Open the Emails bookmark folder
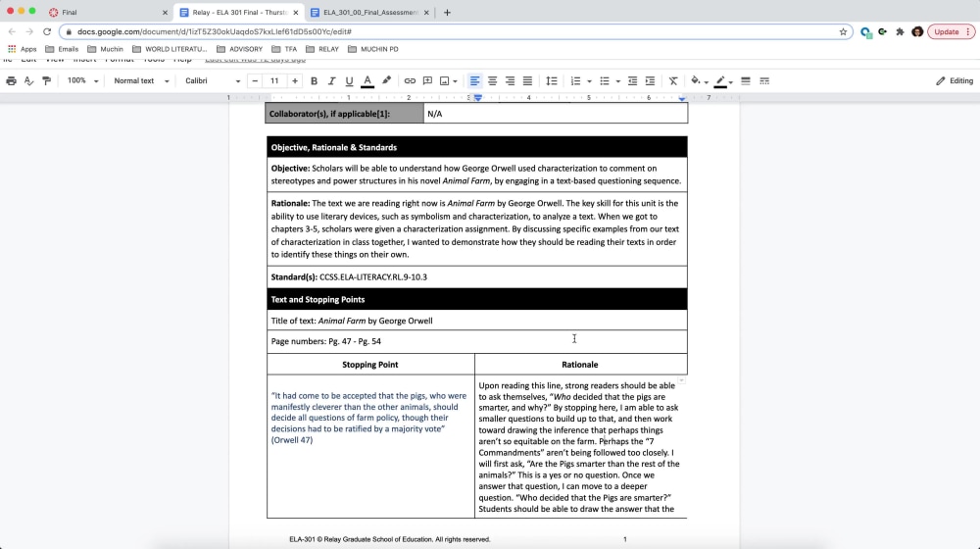980x549 pixels. (62, 49)
